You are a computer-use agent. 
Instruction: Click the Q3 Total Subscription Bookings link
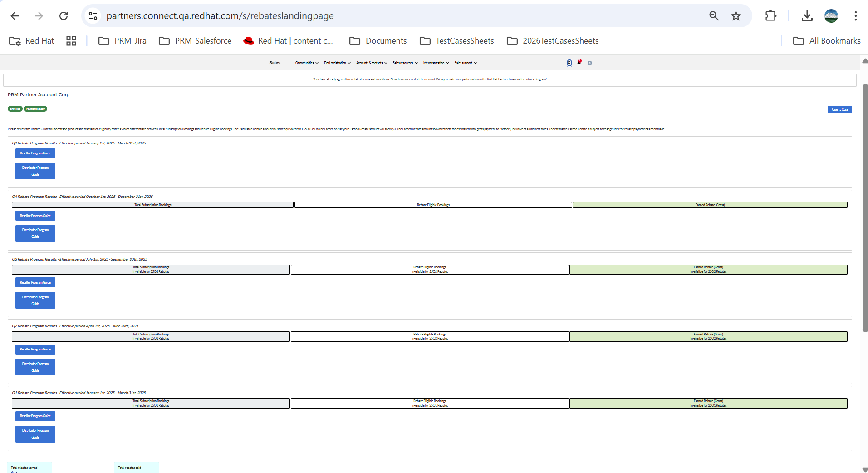click(151, 267)
